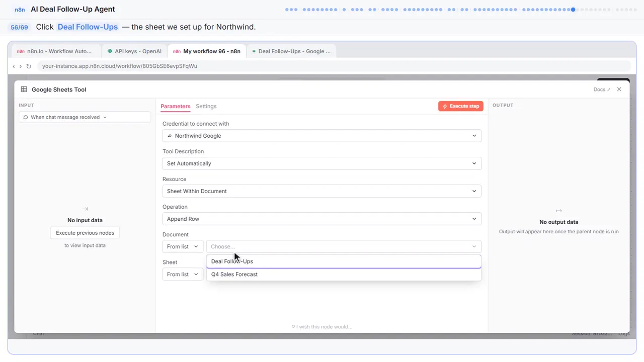Viewport: 644px width, 362px height.
Task: Click the browser back arrow
Action: (x=14, y=66)
